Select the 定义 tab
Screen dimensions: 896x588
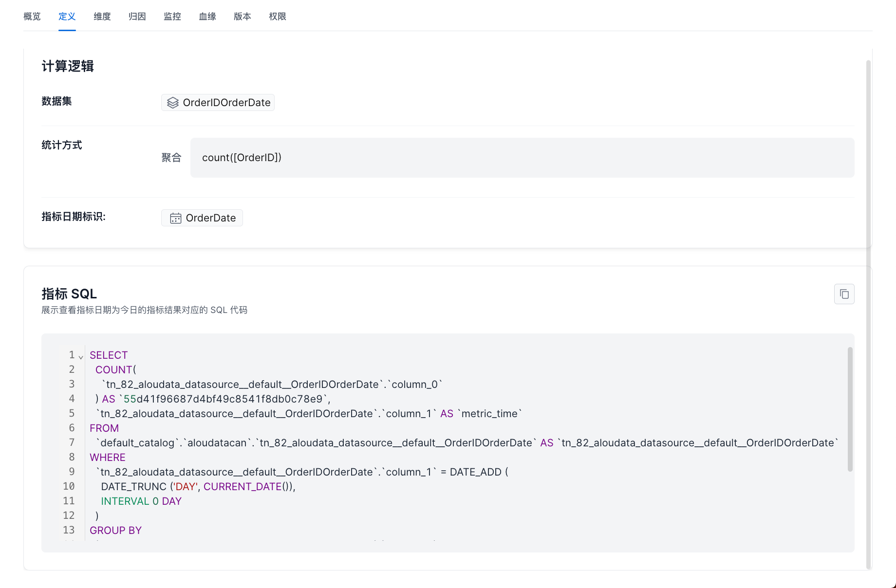click(x=67, y=17)
